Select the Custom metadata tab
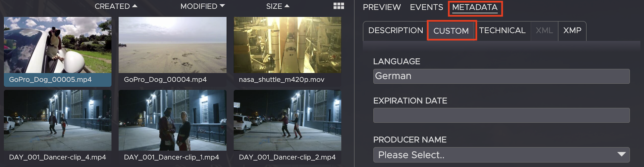The height and width of the screenshot is (167, 644). tap(451, 31)
